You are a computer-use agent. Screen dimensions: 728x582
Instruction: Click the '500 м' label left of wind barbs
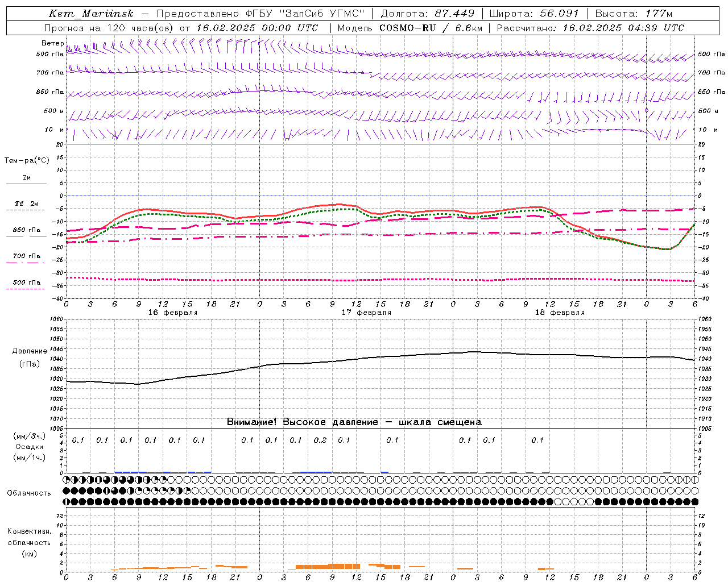click(x=54, y=111)
